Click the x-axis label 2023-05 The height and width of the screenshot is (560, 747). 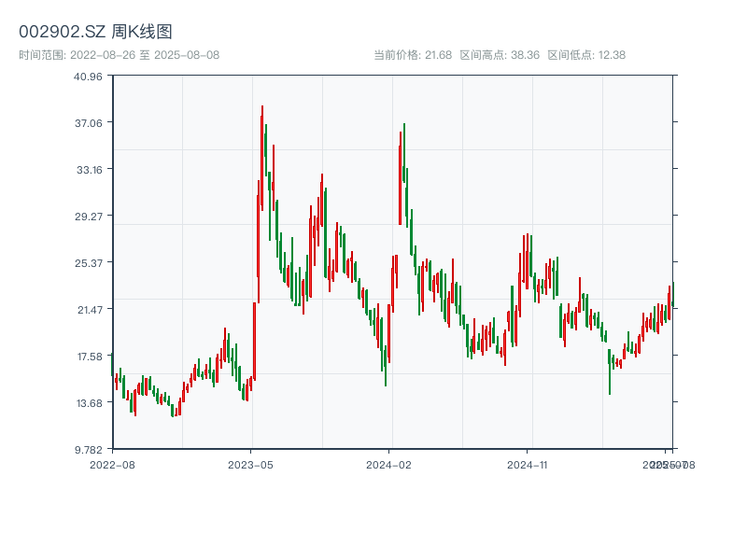[x=250, y=465]
